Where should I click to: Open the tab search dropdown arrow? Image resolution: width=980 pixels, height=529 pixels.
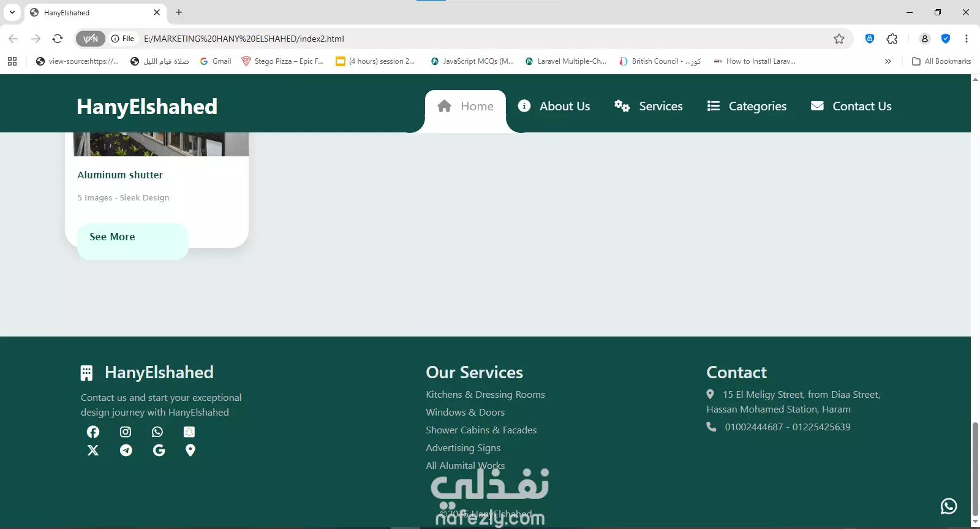click(12, 12)
